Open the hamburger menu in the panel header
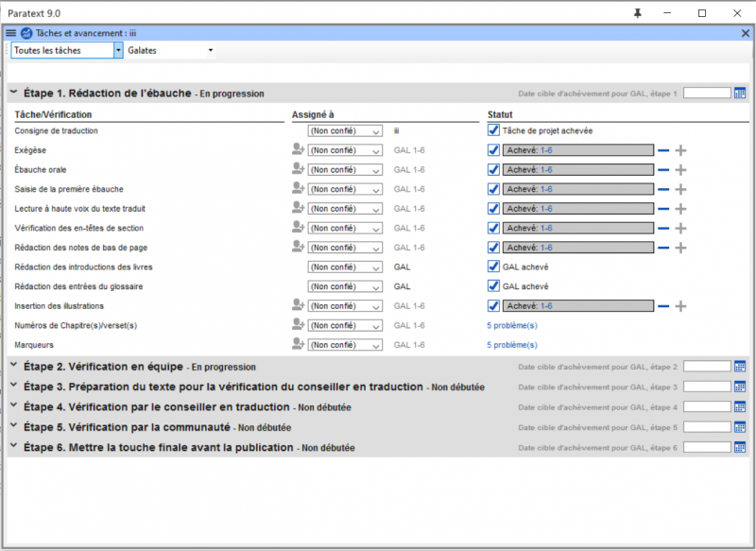The width and height of the screenshot is (756, 551). click(x=10, y=33)
